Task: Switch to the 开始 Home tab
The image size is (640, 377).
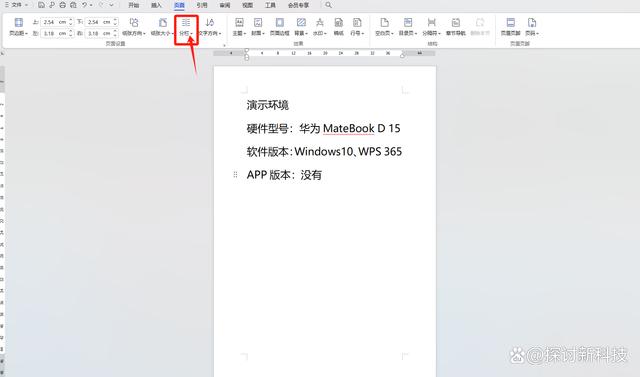Action: pyautogui.click(x=133, y=5)
